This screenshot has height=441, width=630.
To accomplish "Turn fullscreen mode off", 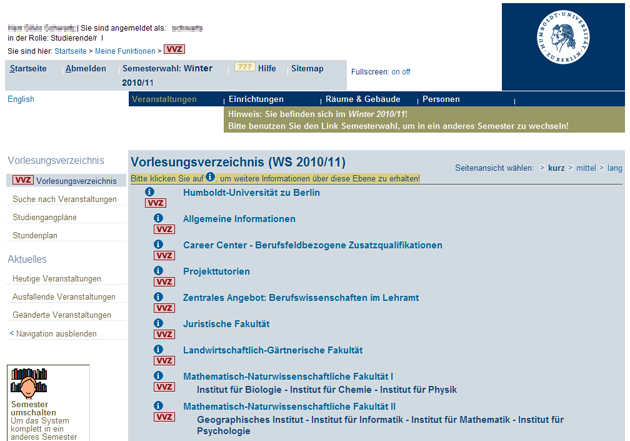I will 405,72.
